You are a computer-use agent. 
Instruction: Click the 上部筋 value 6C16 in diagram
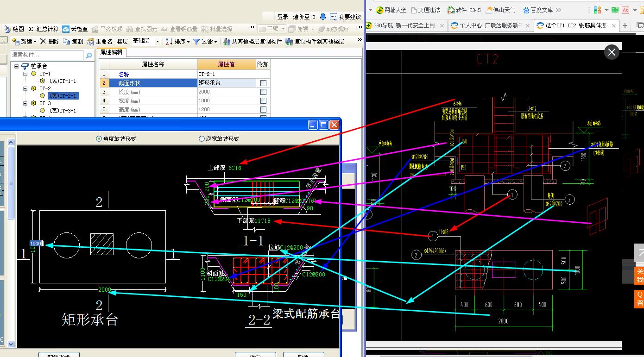235,168
